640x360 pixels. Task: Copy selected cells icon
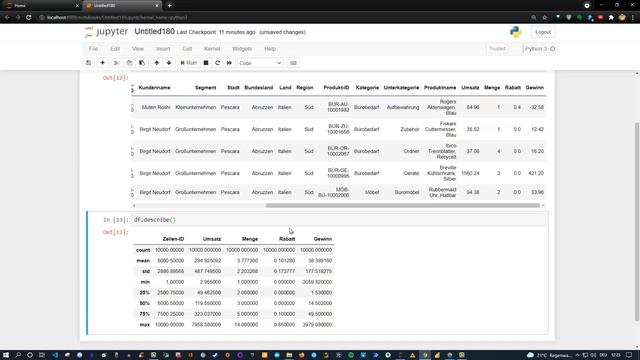coord(129,63)
